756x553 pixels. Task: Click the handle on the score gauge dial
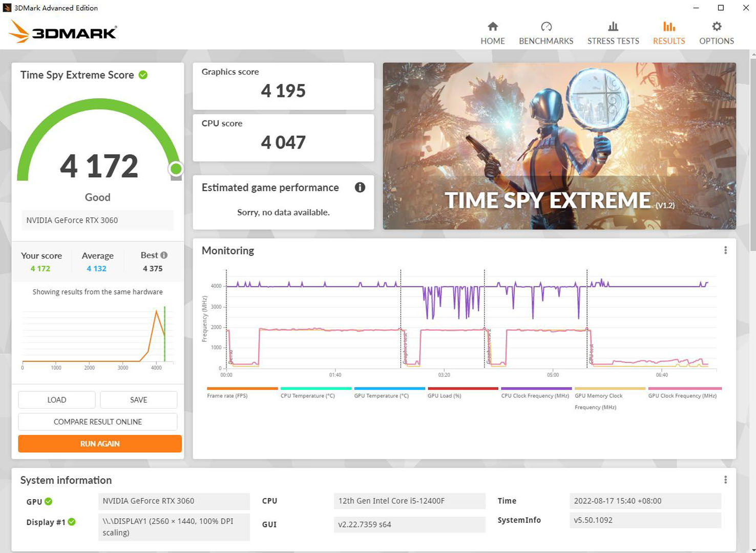pos(176,168)
